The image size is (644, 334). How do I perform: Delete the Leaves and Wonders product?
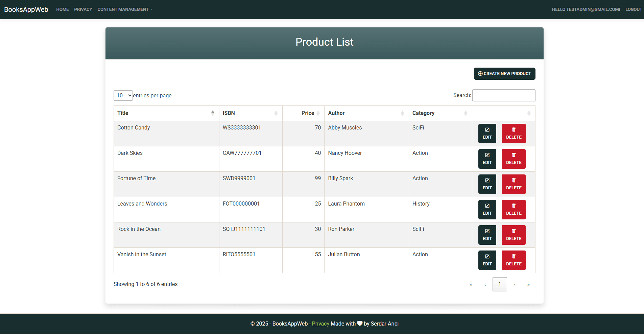(x=514, y=210)
